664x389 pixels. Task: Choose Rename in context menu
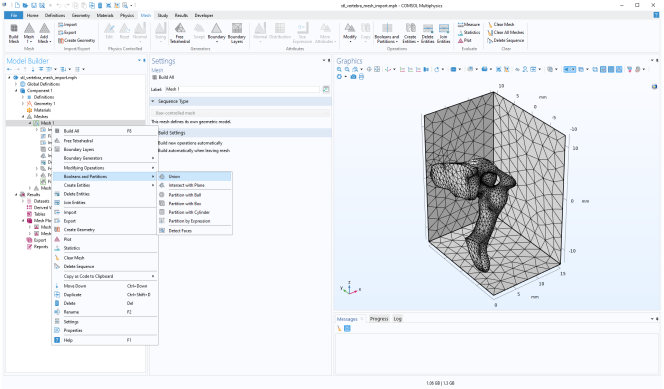coord(105,312)
